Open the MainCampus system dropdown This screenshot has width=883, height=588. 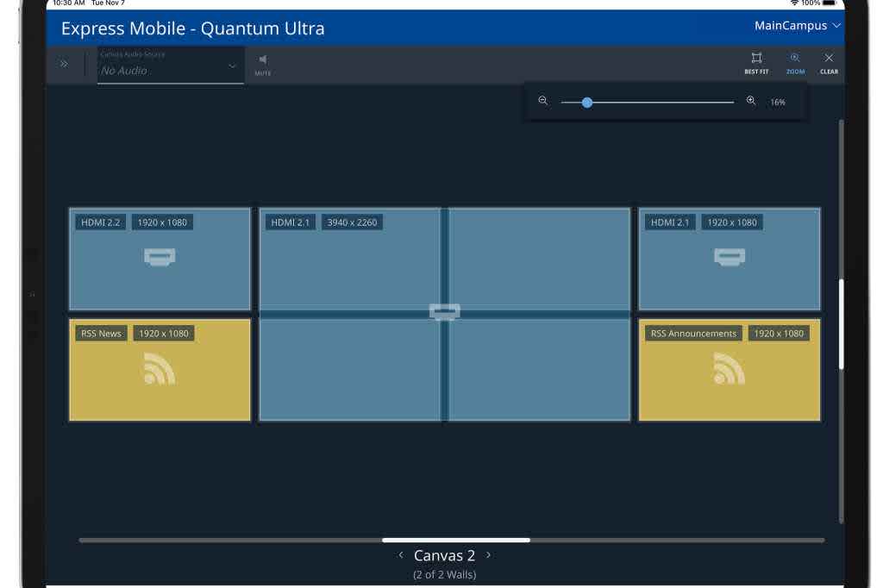[x=797, y=25]
